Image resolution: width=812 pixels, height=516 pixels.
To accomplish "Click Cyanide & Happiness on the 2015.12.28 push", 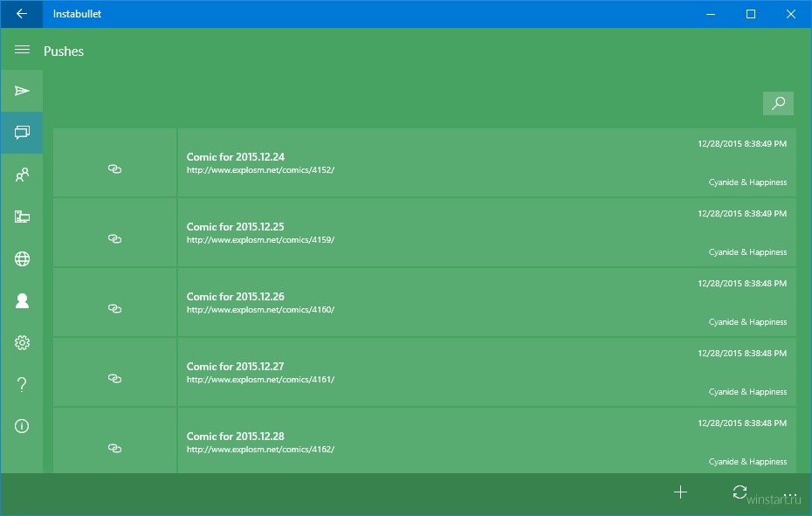I will pyautogui.click(x=747, y=462).
